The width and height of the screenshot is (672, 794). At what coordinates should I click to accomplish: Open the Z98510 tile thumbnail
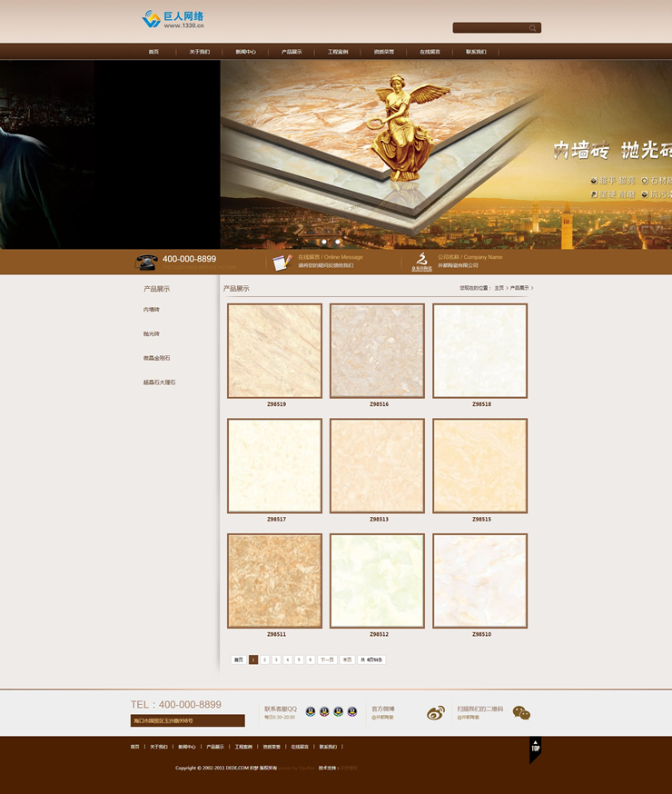click(480, 581)
